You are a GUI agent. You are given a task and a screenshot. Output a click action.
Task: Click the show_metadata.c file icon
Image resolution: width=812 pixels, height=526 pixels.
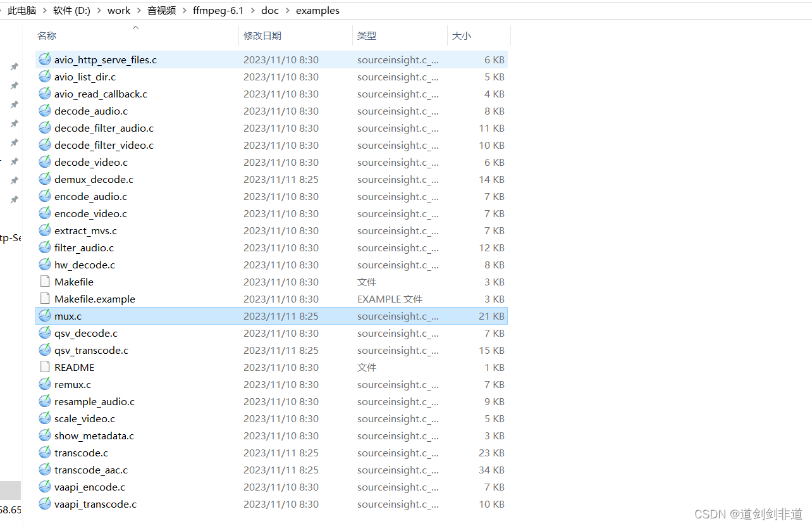[x=44, y=435]
